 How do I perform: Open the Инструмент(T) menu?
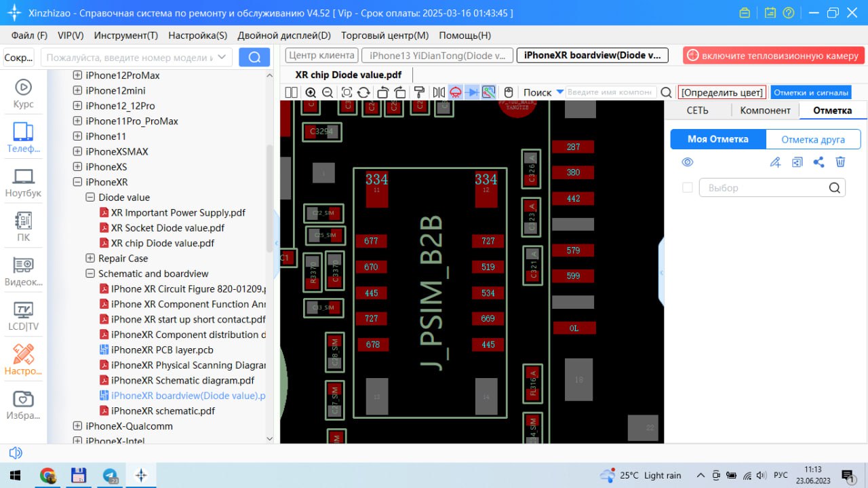point(126,35)
